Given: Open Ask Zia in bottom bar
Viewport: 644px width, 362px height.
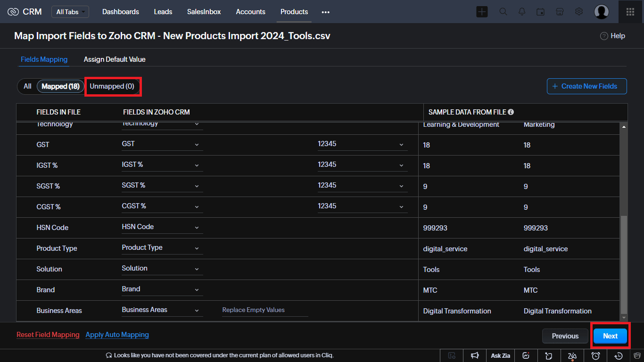Looking at the screenshot, I should 501,356.
